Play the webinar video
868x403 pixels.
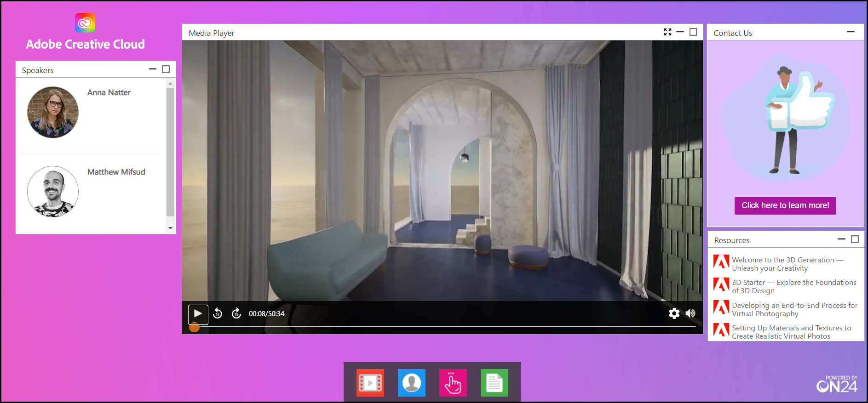(198, 314)
